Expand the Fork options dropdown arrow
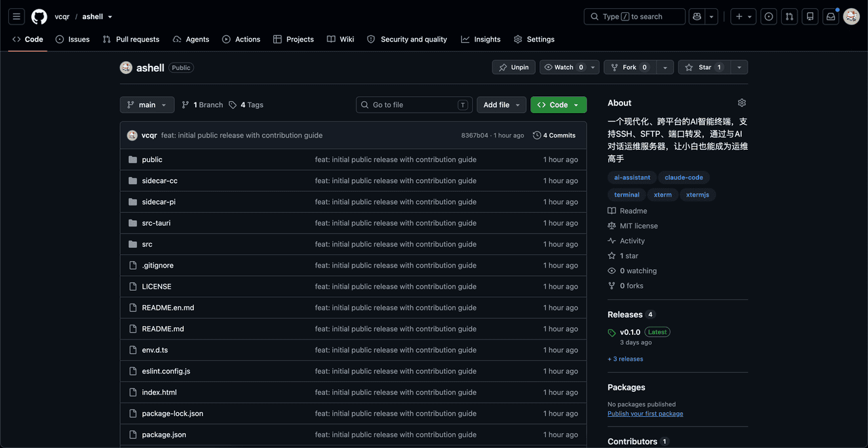Image resolution: width=868 pixels, height=448 pixels. pos(665,67)
